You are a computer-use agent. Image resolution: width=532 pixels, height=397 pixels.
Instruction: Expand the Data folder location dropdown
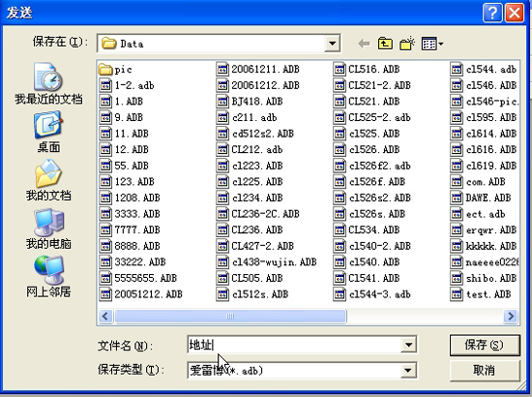pyautogui.click(x=332, y=44)
